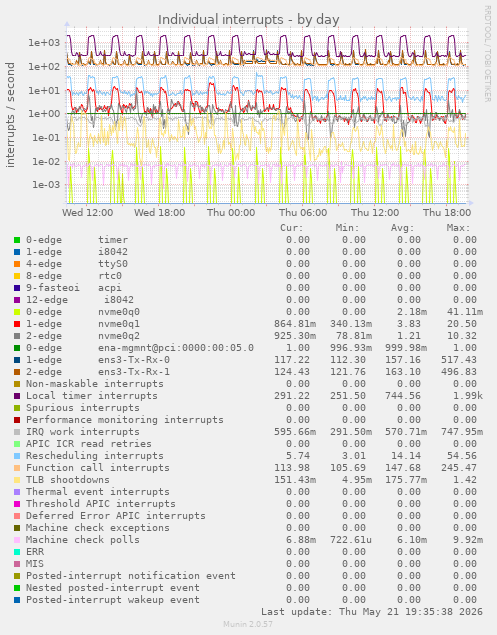Screen dimensions: 497x635
Task: Click the Last update timestamp text
Action: pos(372,612)
